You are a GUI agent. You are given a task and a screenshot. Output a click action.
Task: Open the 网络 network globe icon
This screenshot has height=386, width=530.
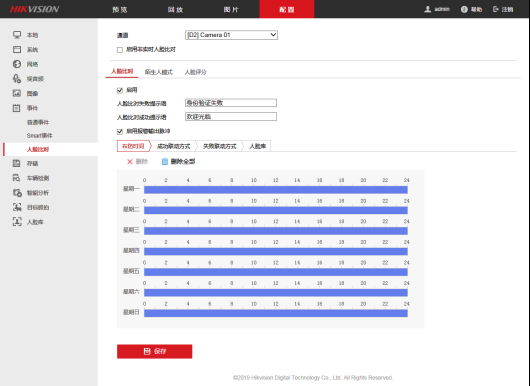(17, 64)
